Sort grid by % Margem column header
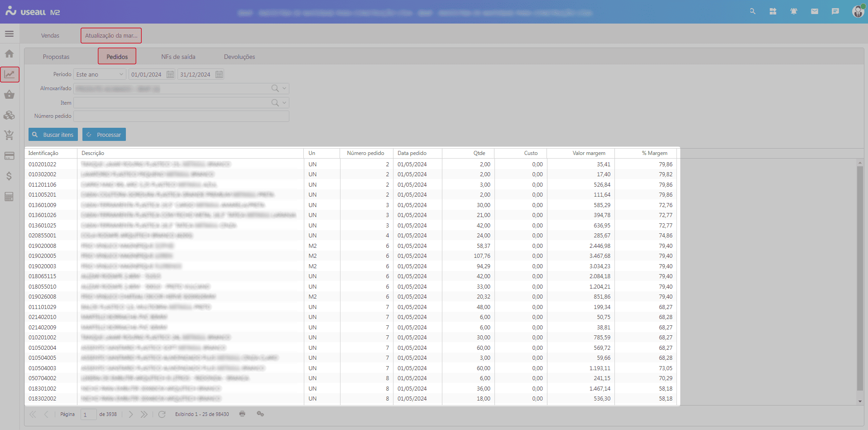Viewport: 868px width, 430px height. pos(654,153)
